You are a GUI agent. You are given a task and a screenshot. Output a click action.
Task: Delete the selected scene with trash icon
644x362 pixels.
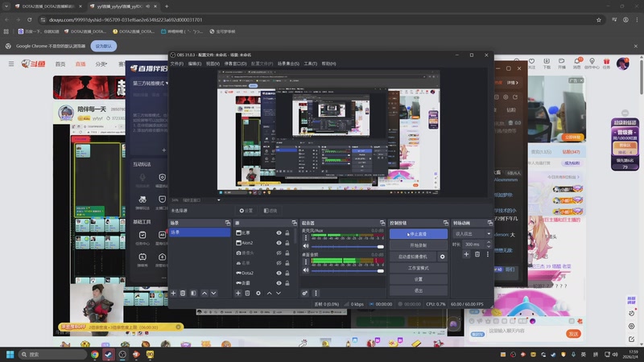(183, 293)
